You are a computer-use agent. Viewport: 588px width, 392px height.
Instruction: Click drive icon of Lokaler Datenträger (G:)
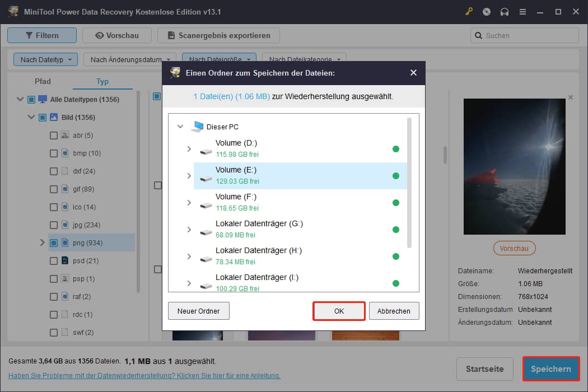206,232
